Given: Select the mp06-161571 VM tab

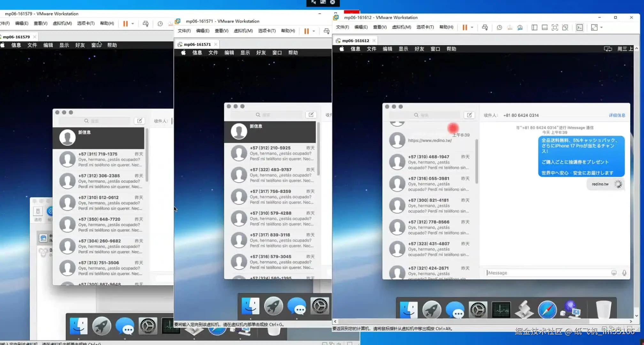Looking at the screenshot, I should pos(197,44).
